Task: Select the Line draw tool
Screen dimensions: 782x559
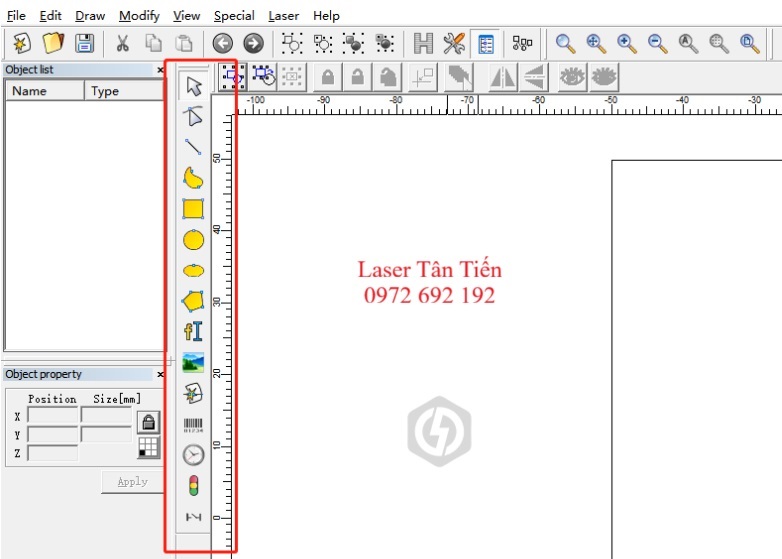Action: [x=193, y=147]
